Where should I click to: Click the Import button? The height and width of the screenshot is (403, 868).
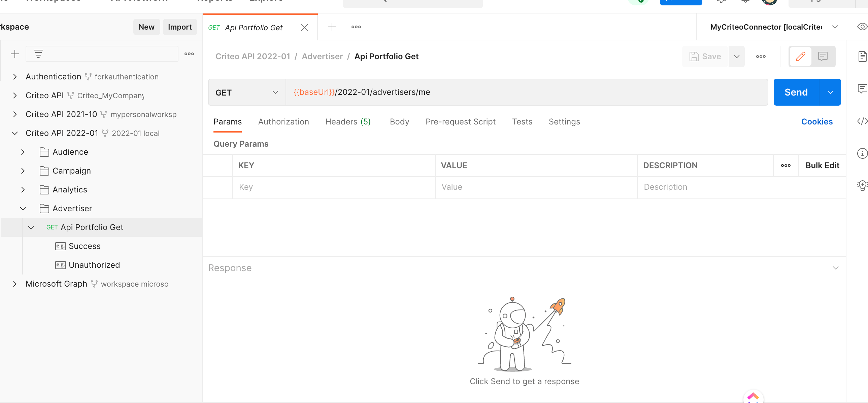coord(179,27)
